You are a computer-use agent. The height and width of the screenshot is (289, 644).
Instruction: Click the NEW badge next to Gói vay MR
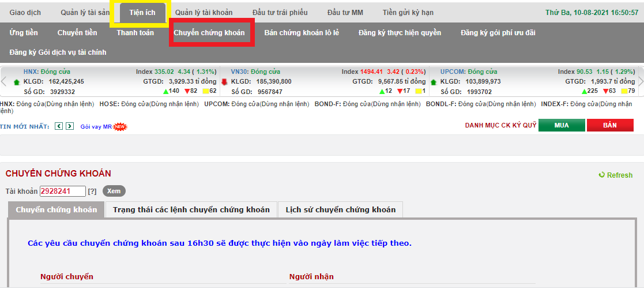click(x=120, y=126)
